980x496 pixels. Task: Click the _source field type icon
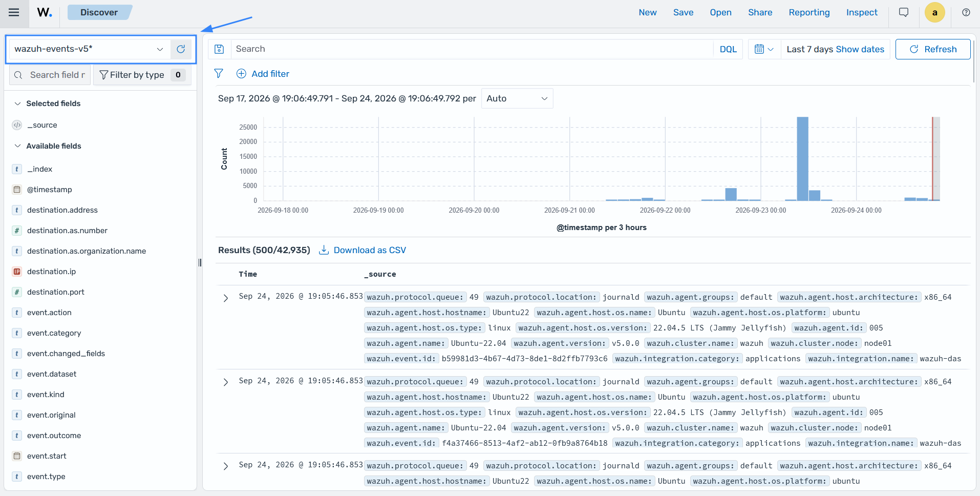pyautogui.click(x=17, y=125)
